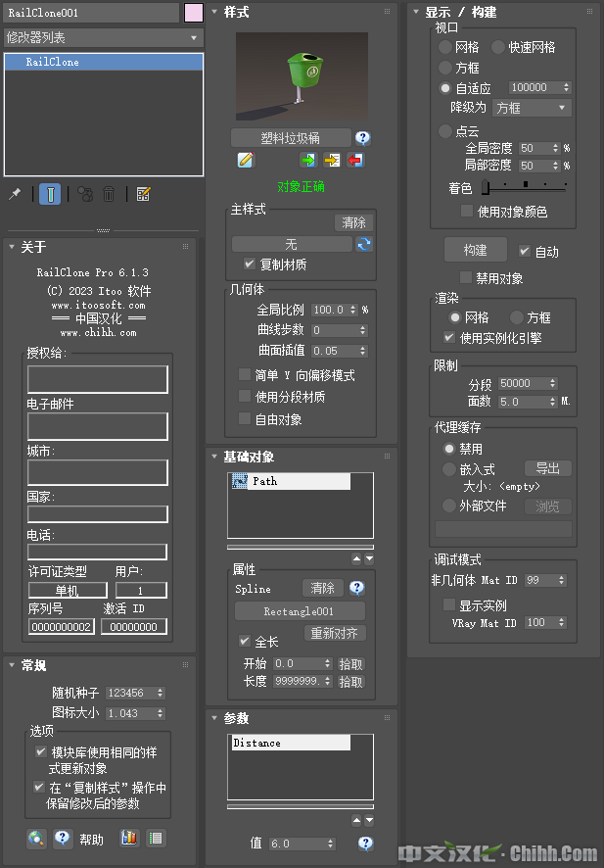Move base object up arrow under Path list
604x868 pixels.
pos(356,559)
